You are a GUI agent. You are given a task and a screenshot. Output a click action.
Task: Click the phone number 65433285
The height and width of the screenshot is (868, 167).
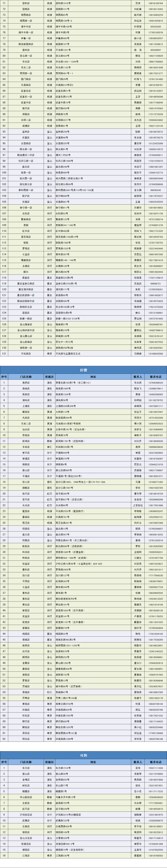tap(156, 27)
